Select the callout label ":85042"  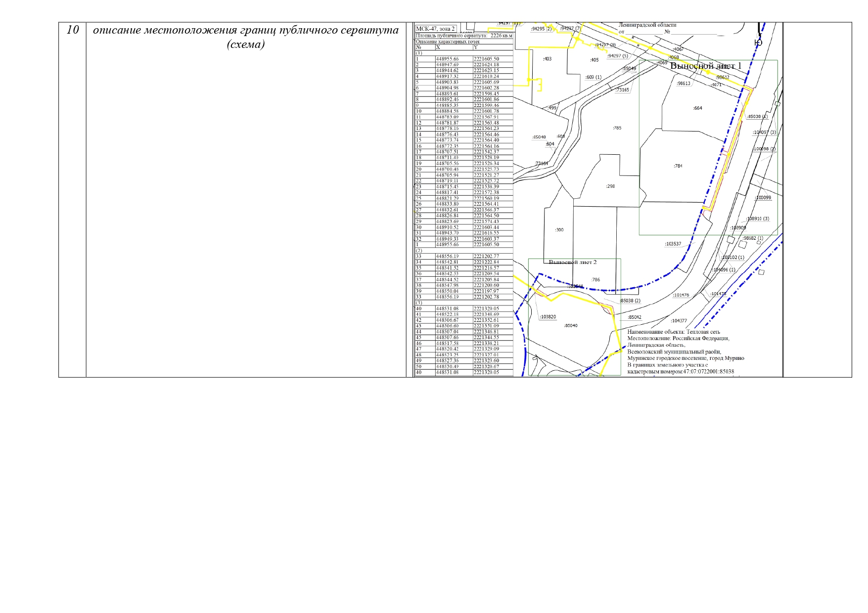point(635,317)
